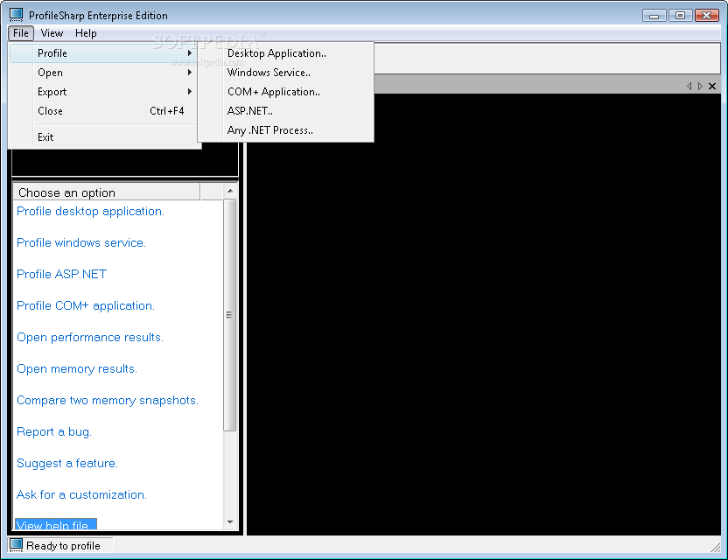Open the File menu
Screen dimensions: 728x560
click(x=21, y=33)
